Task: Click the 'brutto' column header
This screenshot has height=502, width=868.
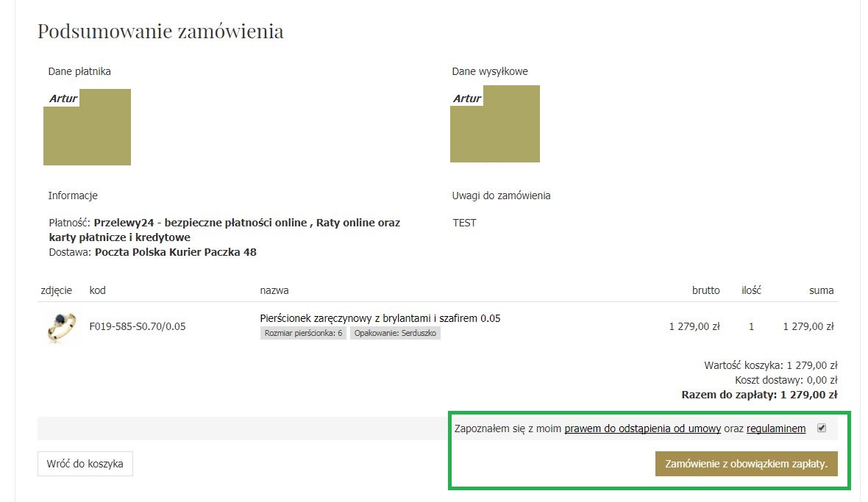Action: (x=705, y=290)
